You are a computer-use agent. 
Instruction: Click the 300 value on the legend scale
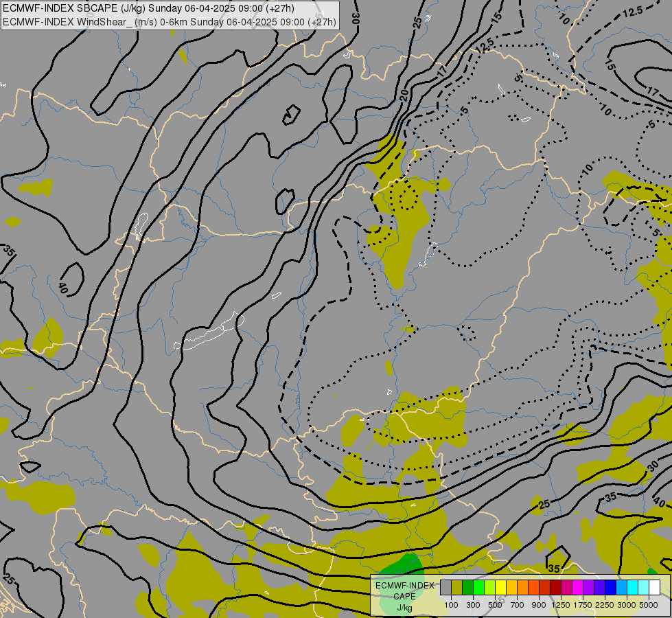tap(473, 605)
